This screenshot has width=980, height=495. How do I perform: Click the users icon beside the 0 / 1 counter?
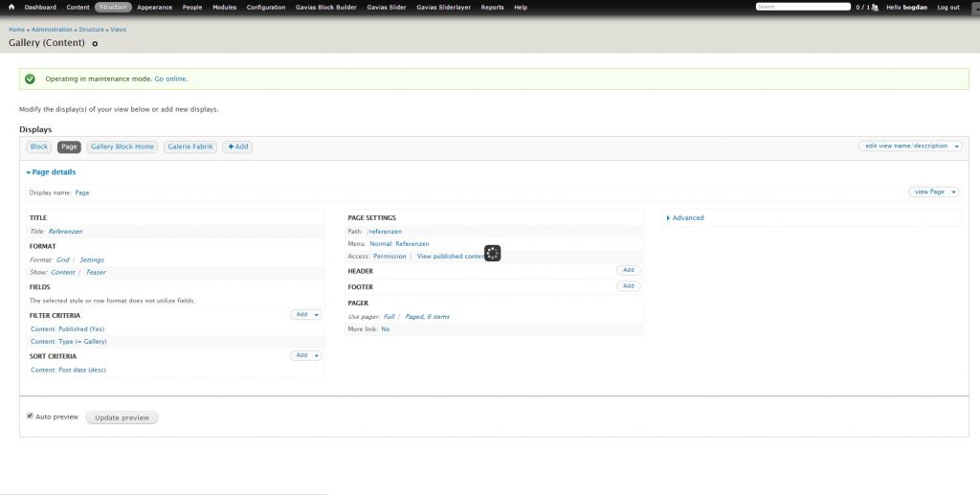875,7
